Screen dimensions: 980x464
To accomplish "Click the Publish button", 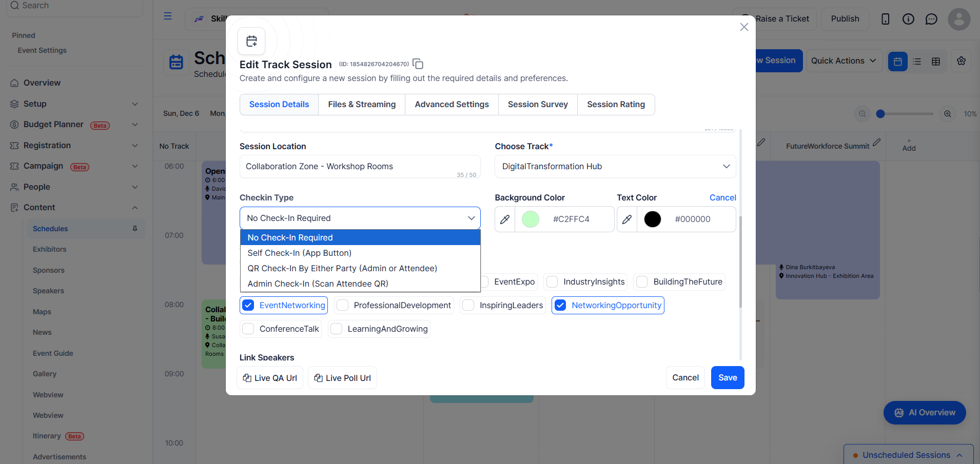I will tap(845, 19).
